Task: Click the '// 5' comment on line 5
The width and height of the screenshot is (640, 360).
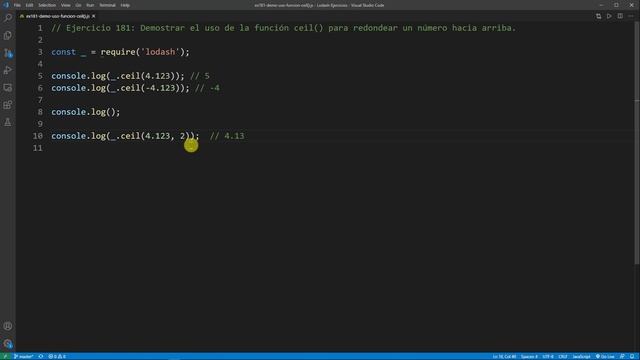Action: pos(200,76)
